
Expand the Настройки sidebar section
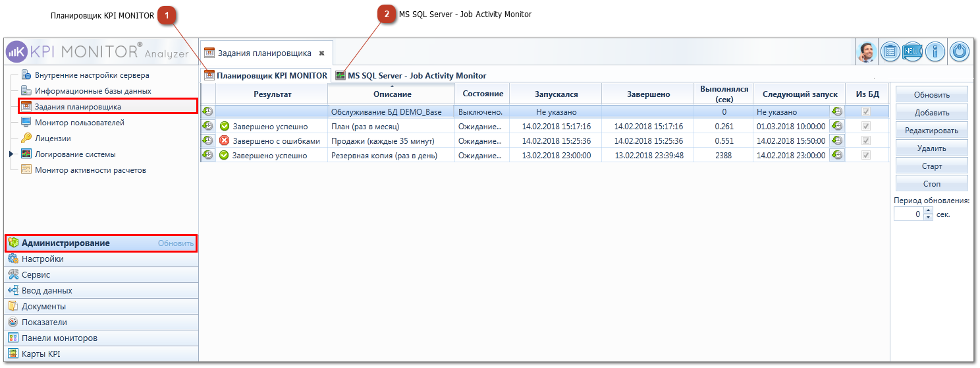pos(101,259)
